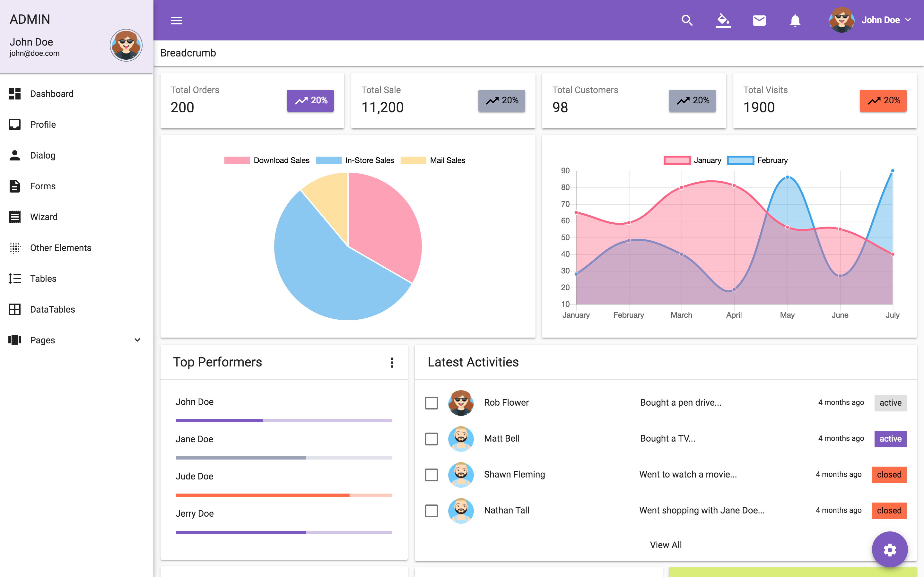The width and height of the screenshot is (924, 577).
Task: Click the Tables line-spacing icon in sidebar
Action: coord(15,279)
